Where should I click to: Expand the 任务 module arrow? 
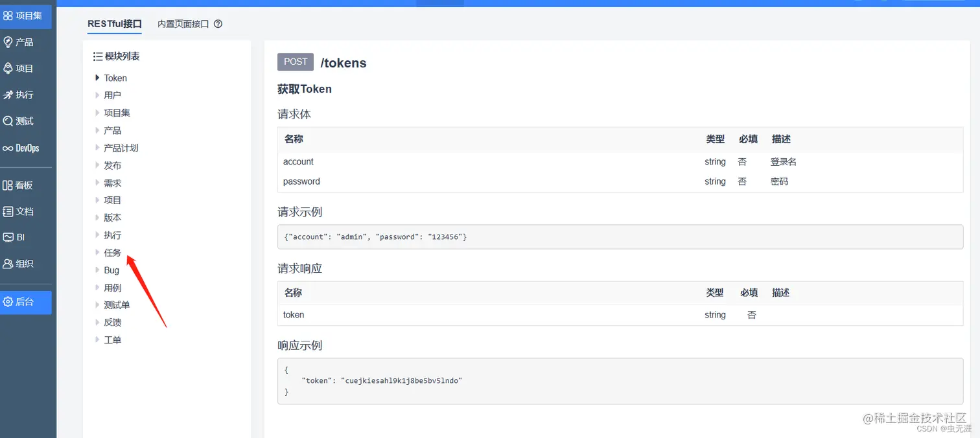[x=97, y=253]
